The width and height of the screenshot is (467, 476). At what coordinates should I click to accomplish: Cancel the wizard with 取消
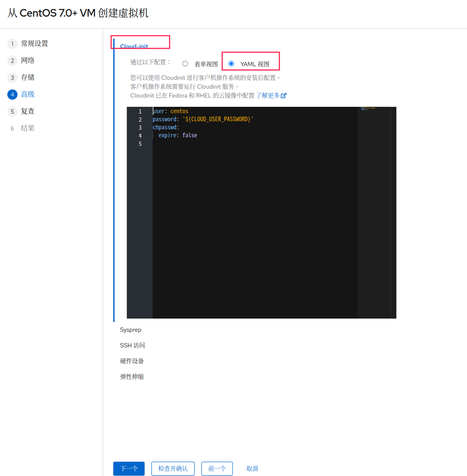tap(252, 469)
